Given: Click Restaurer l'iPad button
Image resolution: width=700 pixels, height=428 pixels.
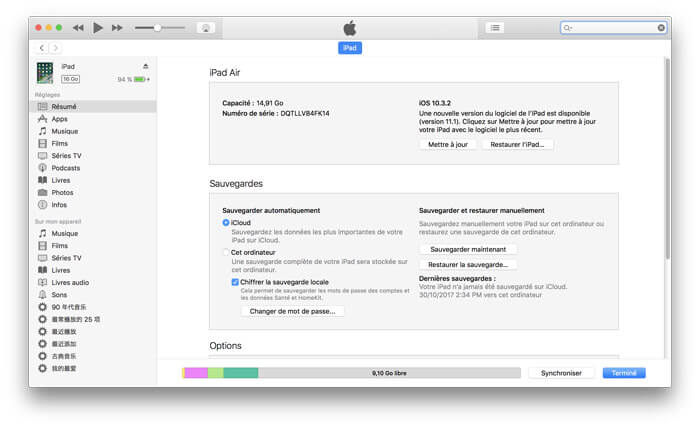Looking at the screenshot, I should point(517,145).
